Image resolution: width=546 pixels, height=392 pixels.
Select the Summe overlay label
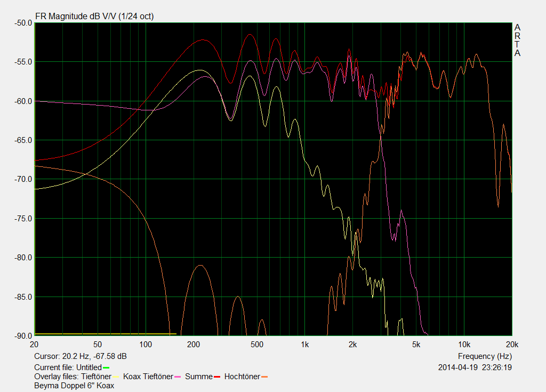coord(198,377)
